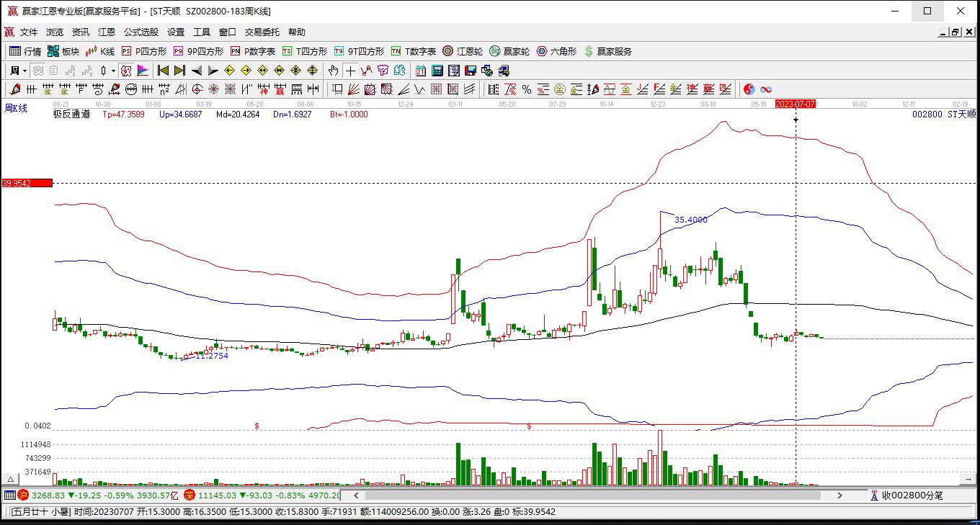Select the red fan lines drawing tool
The width and height of the screenshot is (980, 525).
tap(354, 89)
